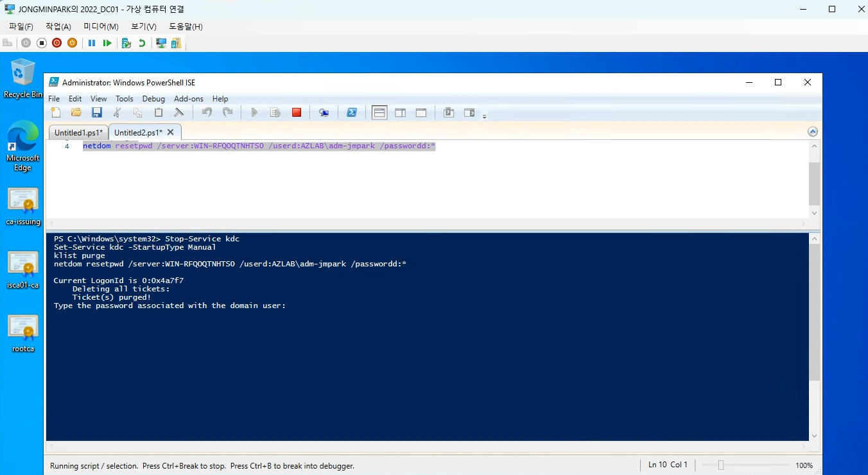Show script pane on the right layout
This screenshot has width=868, height=475.
point(400,113)
